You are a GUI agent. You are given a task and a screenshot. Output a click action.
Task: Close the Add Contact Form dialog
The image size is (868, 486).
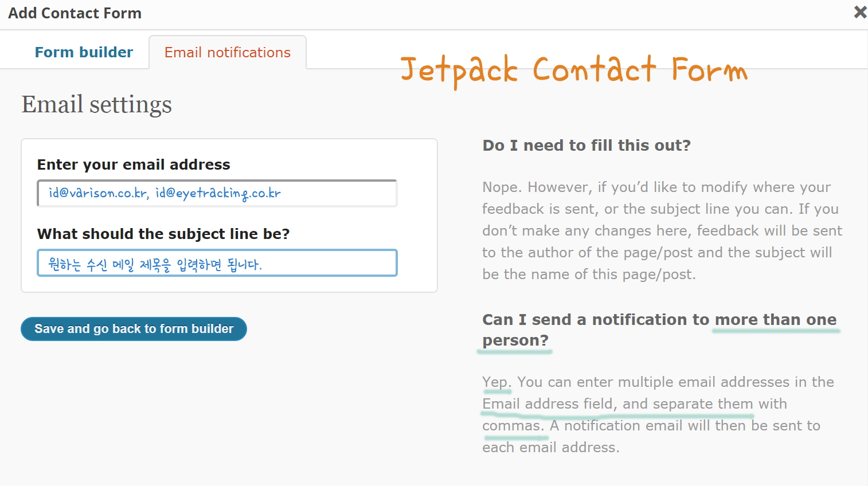tap(860, 12)
